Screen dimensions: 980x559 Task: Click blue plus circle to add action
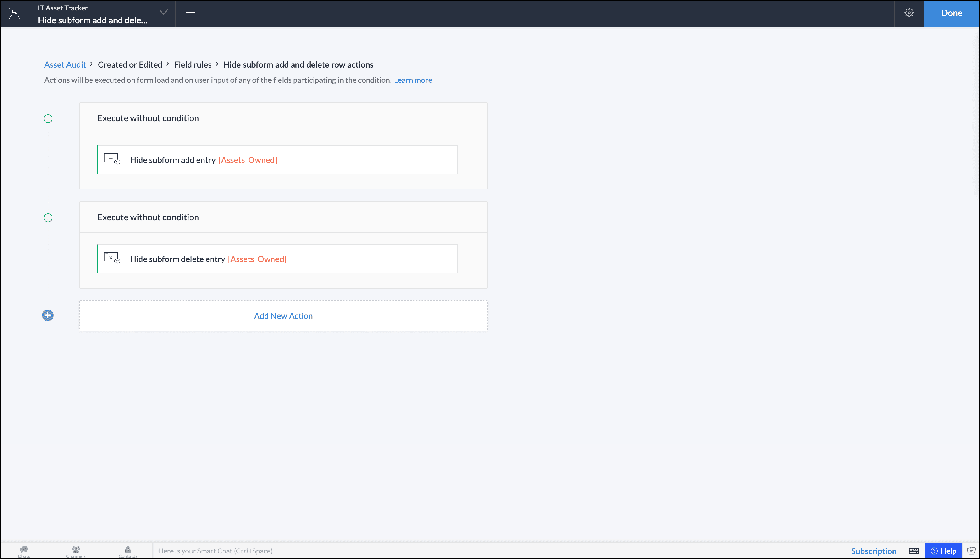[48, 316]
